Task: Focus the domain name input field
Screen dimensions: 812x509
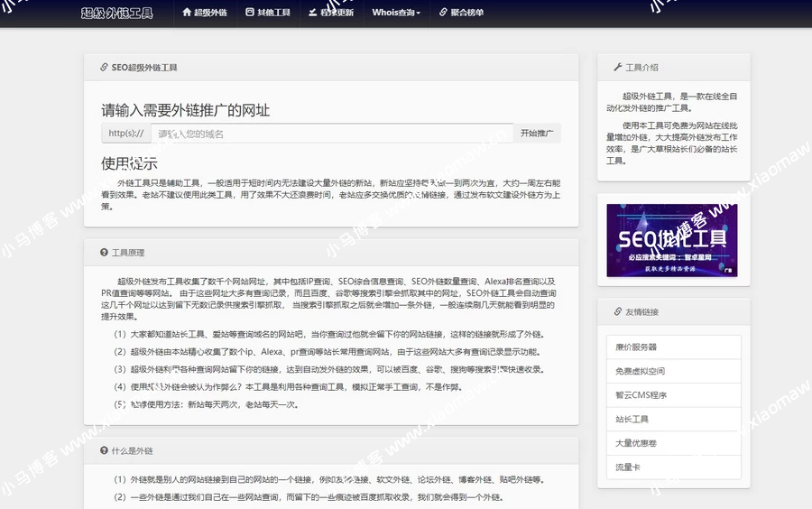Action: click(332, 134)
